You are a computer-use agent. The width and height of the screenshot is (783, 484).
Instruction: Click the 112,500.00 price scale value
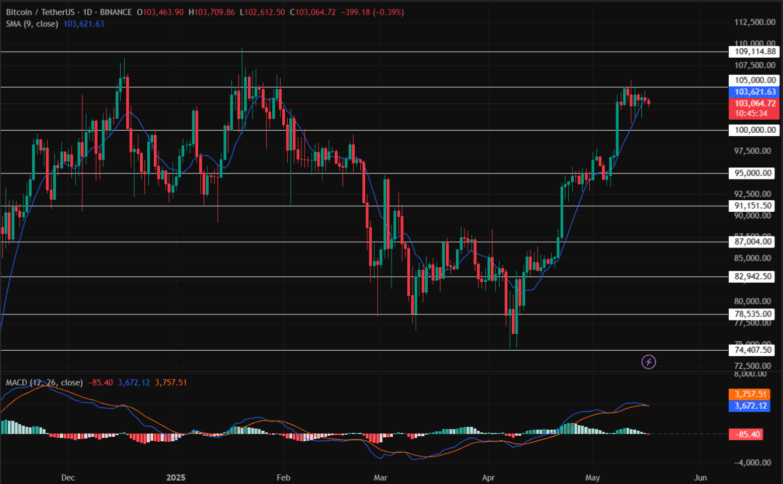pyautogui.click(x=754, y=22)
